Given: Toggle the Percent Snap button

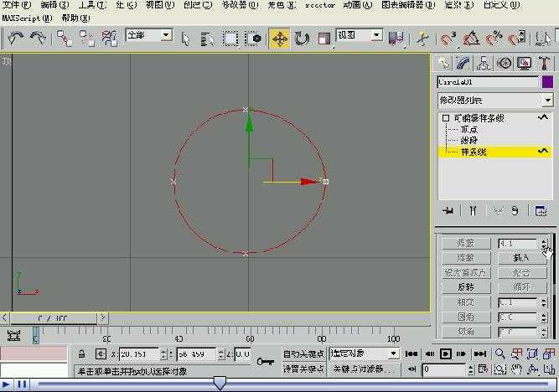Looking at the screenshot, I should pyautogui.click(x=494, y=39).
